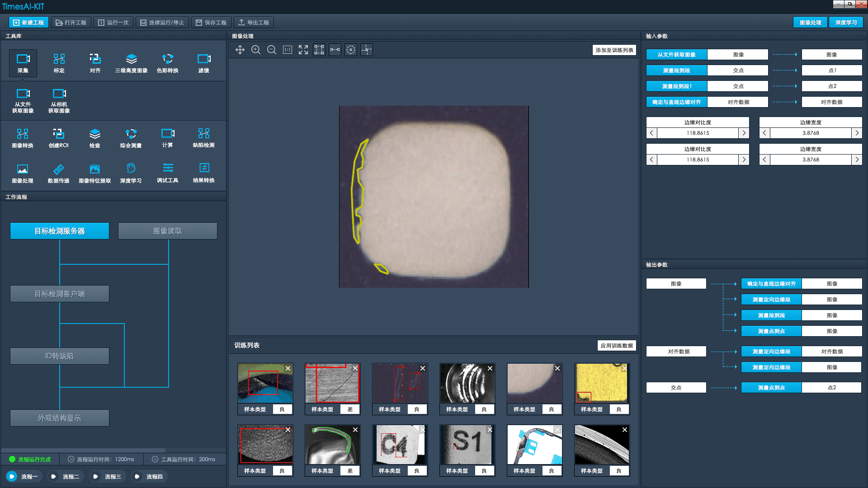
Task: Click the fit-to-screen expand icon
Action: click(303, 50)
